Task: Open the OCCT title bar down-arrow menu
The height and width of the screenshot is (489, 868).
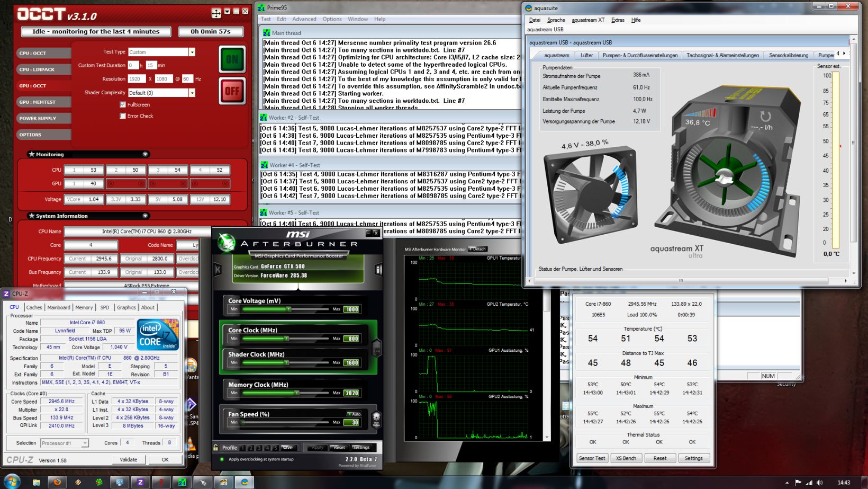Action: pos(227,11)
